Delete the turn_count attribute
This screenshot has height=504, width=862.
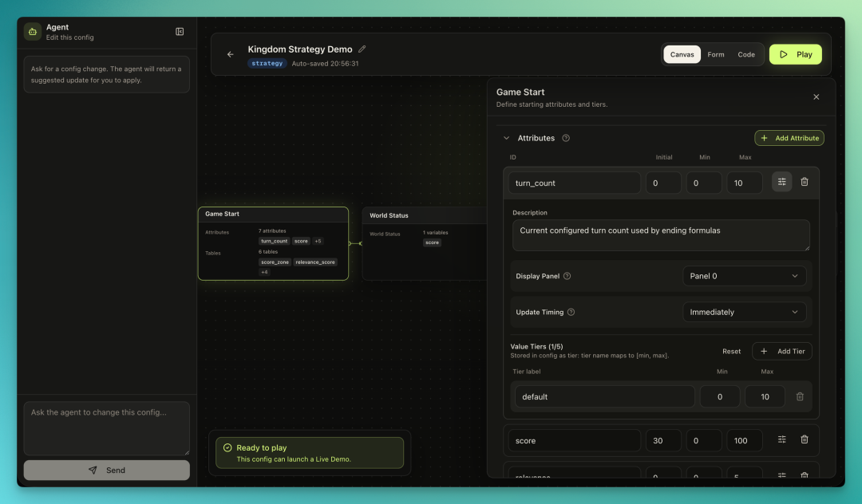coord(805,182)
